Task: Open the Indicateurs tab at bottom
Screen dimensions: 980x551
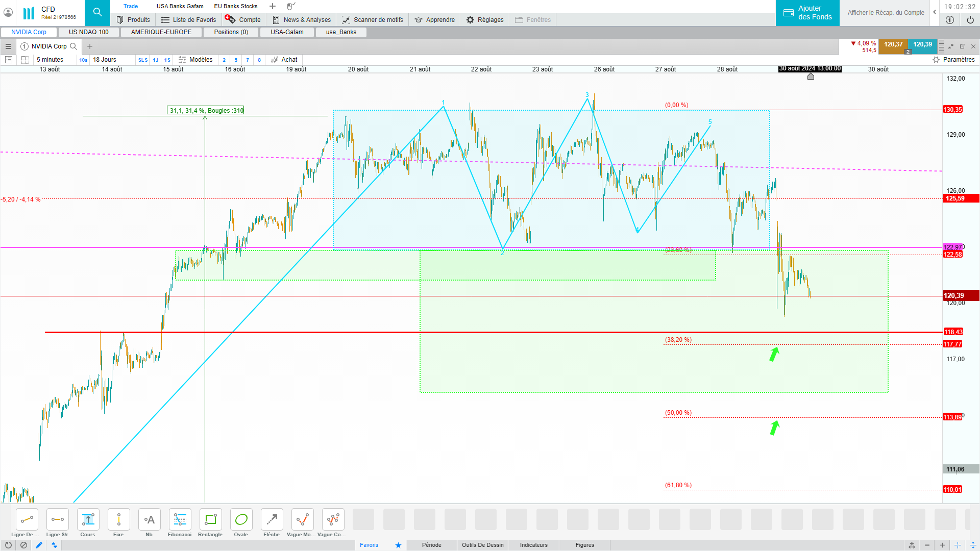Action: (x=533, y=545)
